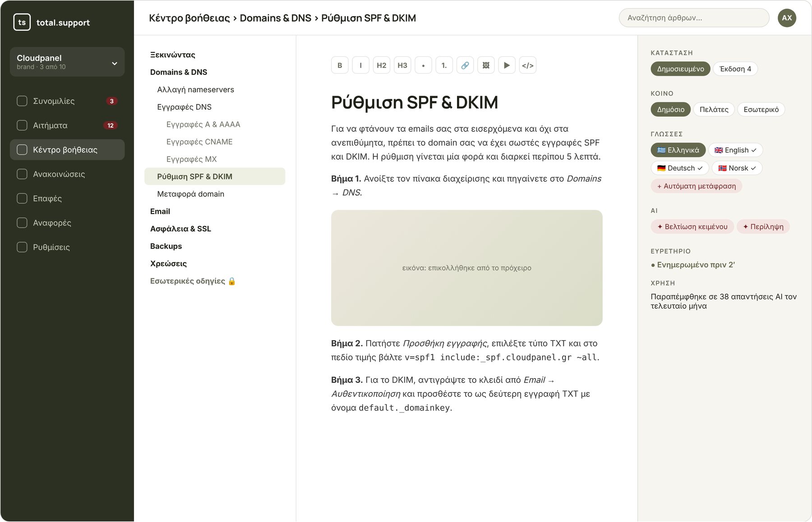
Task: Click the insert image icon
Action: click(486, 65)
